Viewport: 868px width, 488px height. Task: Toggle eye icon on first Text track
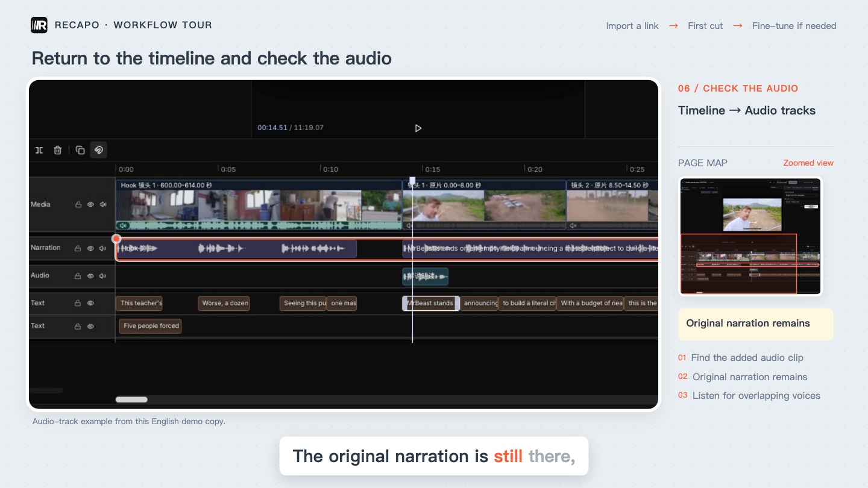[90, 304]
